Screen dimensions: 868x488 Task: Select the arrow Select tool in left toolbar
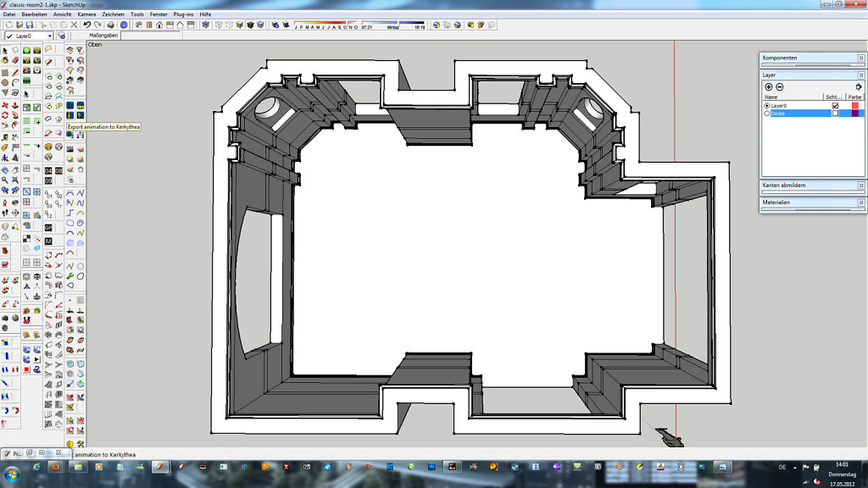(5, 50)
